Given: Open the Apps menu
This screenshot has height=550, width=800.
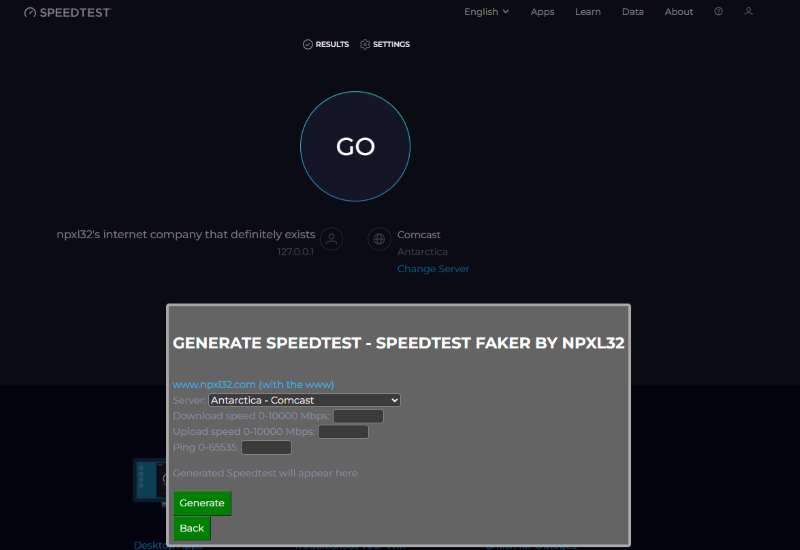Looking at the screenshot, I should (x=542, y=12).
